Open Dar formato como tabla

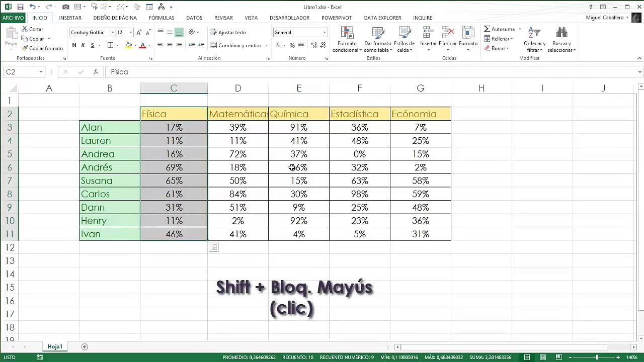[378, 39]
